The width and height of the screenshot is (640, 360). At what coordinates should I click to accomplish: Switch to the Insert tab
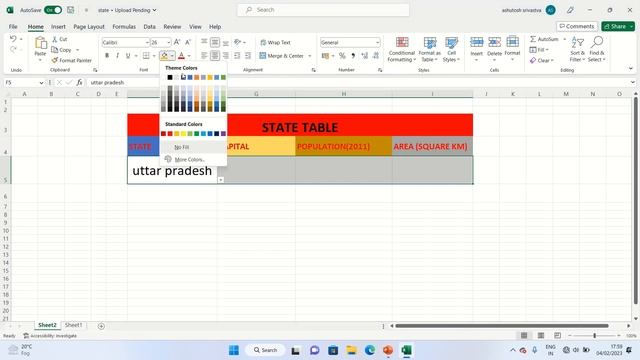[x=58, y=27]
